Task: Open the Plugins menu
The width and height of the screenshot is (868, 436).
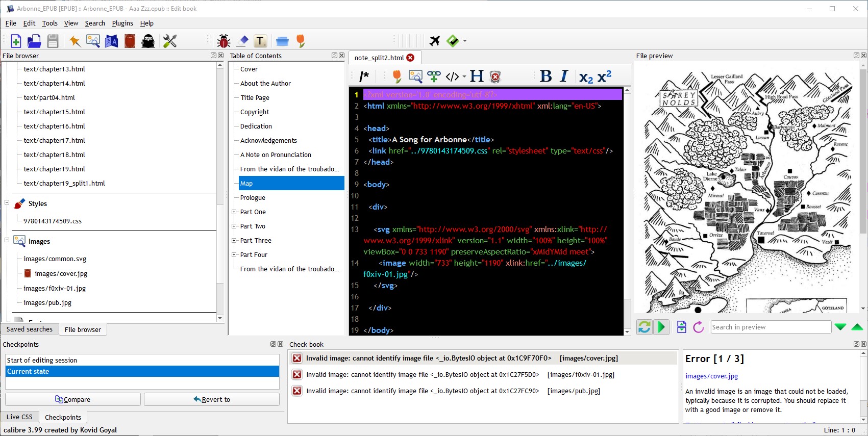Action: (122, 23)
